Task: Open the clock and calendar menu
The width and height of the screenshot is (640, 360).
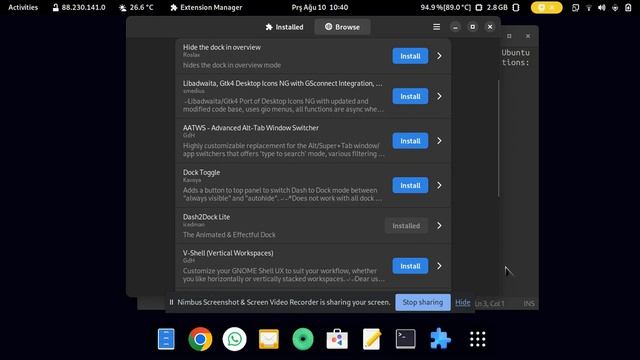Action: (x=320, y=7)
